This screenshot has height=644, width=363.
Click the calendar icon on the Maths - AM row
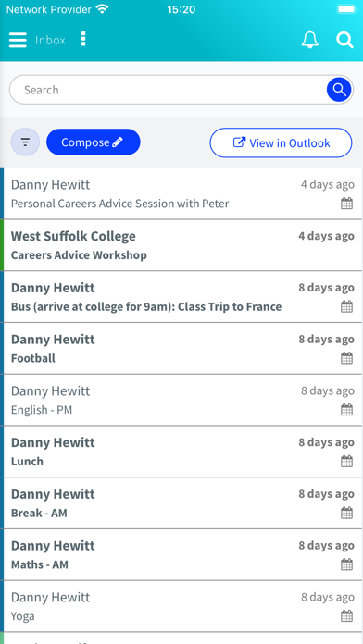point(346,564)
